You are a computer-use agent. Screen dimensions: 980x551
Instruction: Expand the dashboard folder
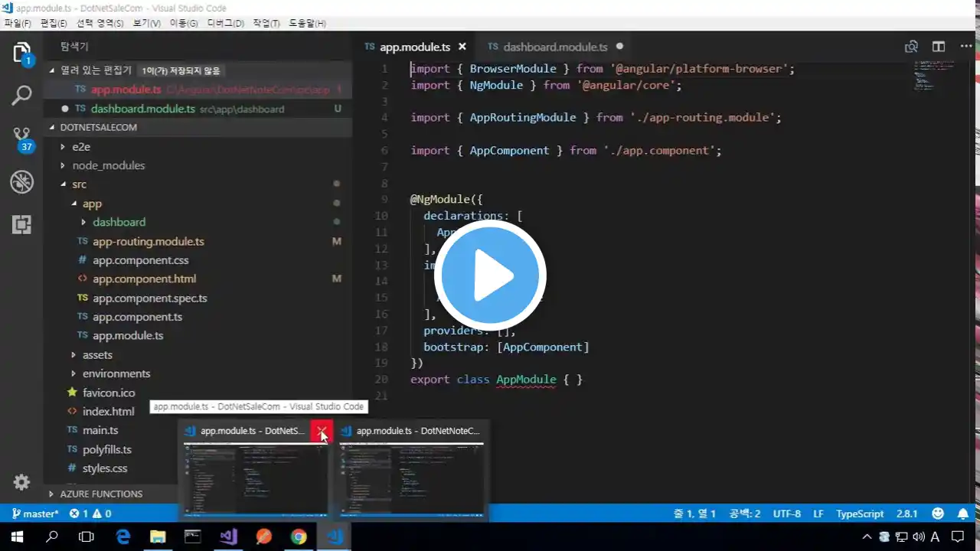pos(119,222)
